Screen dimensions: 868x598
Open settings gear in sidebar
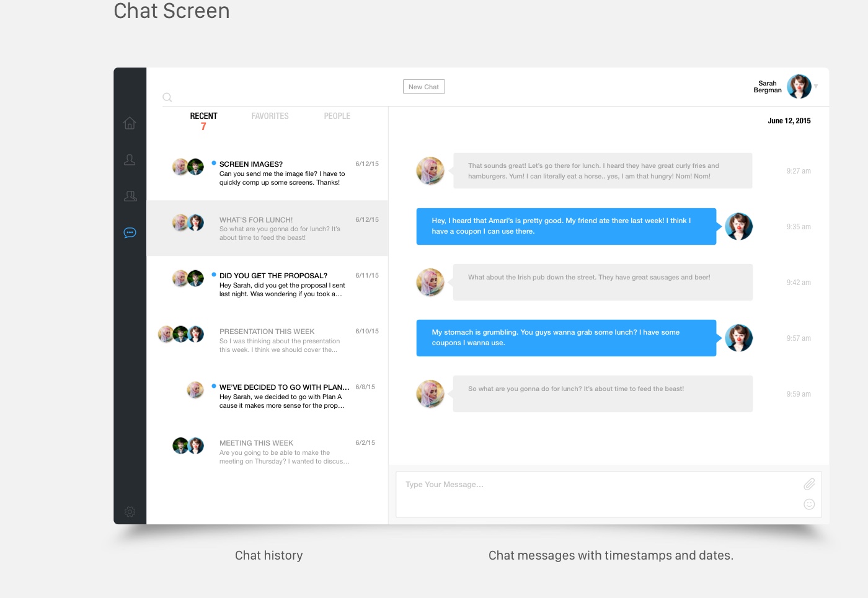130,512
